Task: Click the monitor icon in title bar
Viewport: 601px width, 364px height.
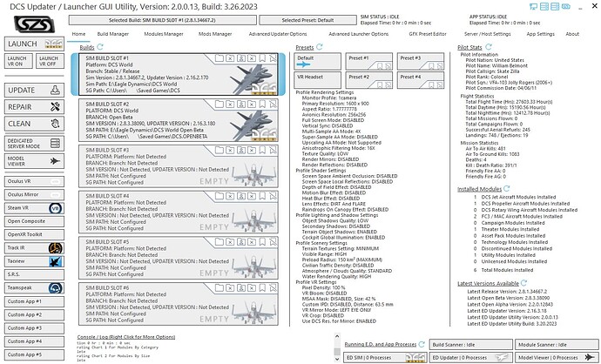Action: [x=533, y=6]
